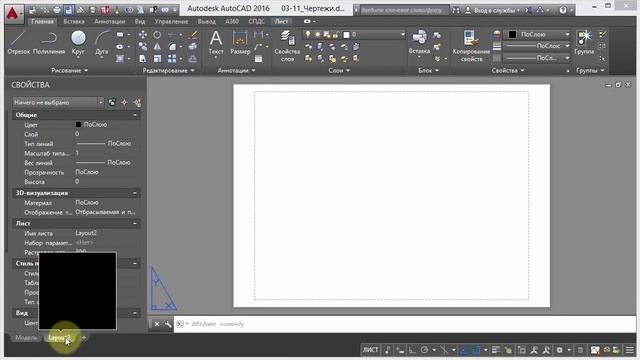This screenshot has height=360, width=640.
Task: Open the Аннотации ribbon tab
Action: [x=109, y=21]
